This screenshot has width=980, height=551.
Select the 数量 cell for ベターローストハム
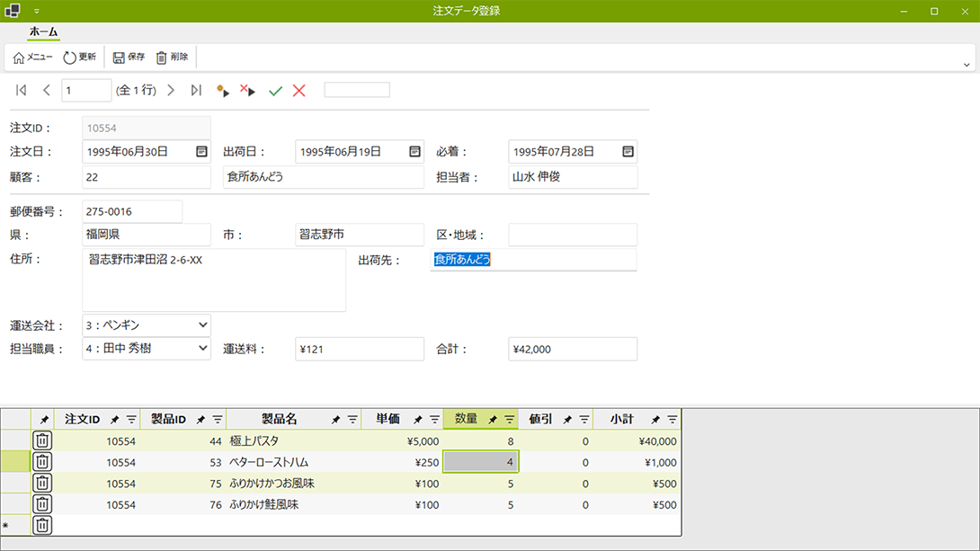tap(480, 462)
